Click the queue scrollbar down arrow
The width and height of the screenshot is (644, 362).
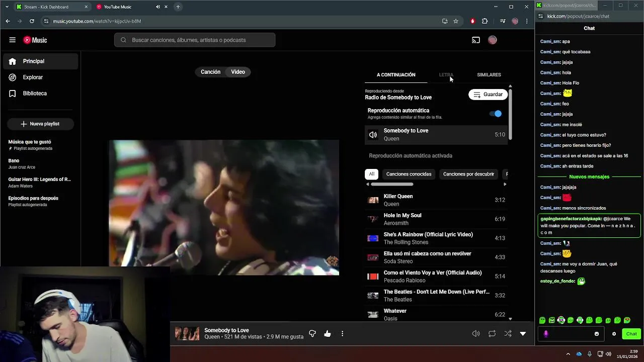pos(510,319)
